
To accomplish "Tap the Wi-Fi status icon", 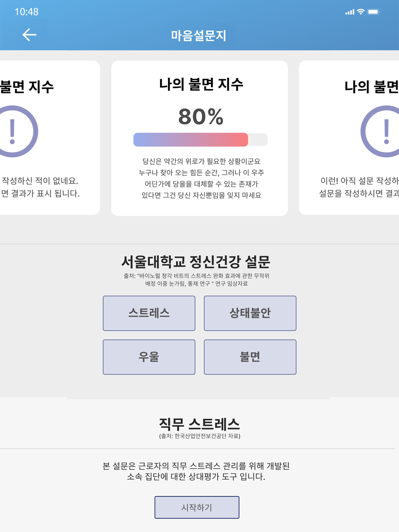I will 361,12.
